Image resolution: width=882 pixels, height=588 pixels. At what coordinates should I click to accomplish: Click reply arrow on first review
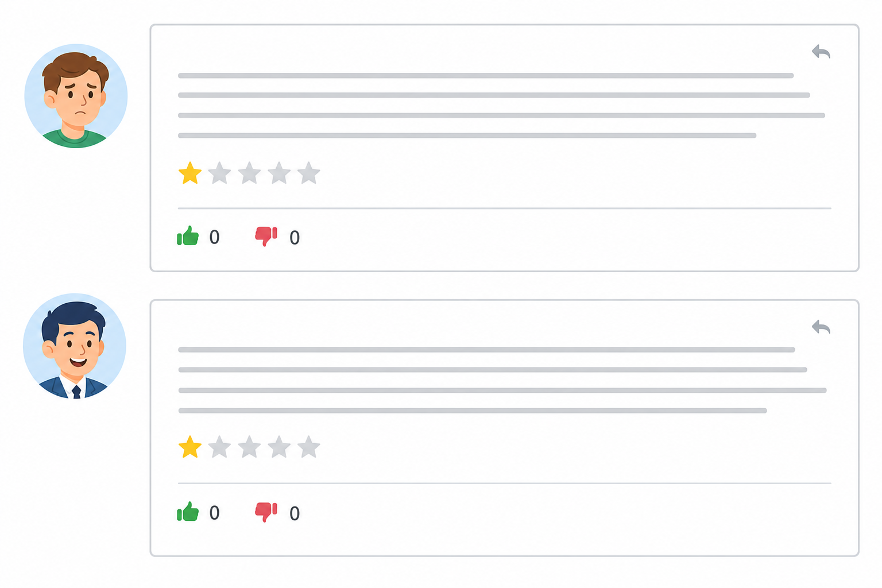(x=821, y=52)
